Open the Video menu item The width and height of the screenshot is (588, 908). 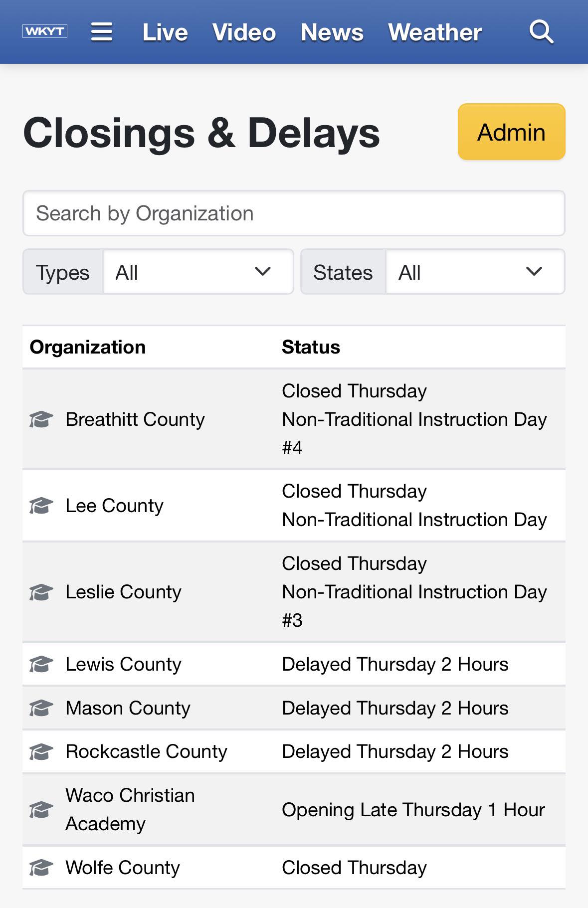(244, 32)
